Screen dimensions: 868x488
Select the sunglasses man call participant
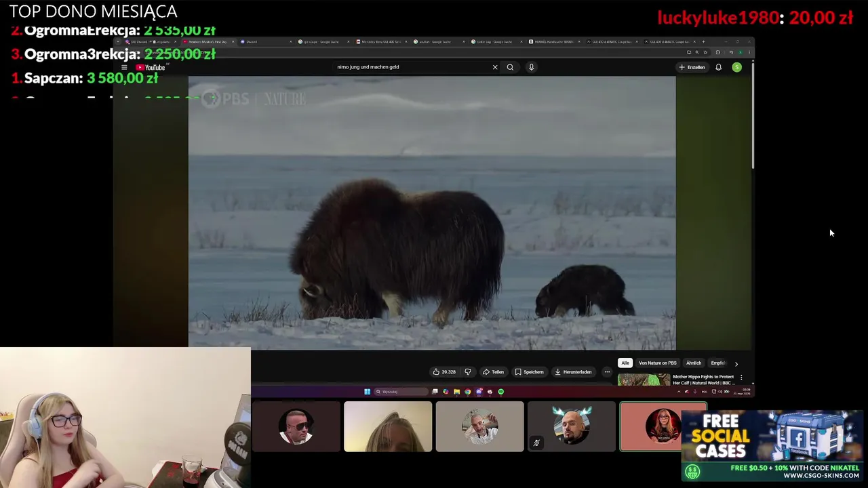[296, 426]
